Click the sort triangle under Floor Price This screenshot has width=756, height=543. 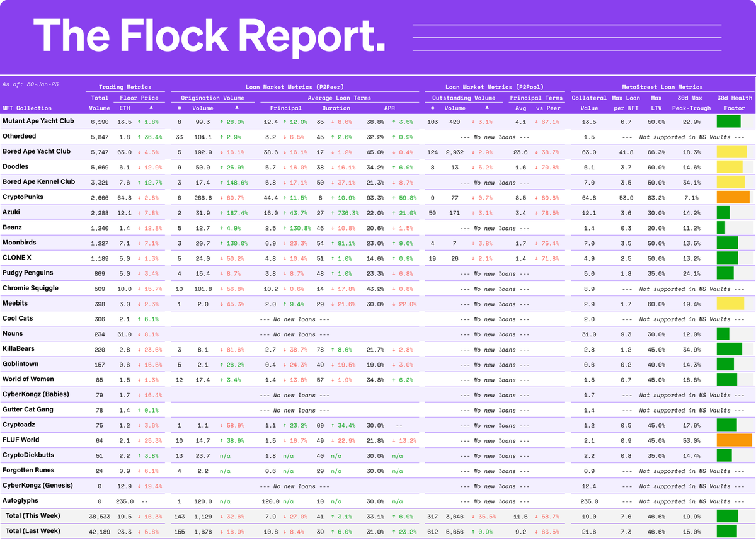coord(151,108)
